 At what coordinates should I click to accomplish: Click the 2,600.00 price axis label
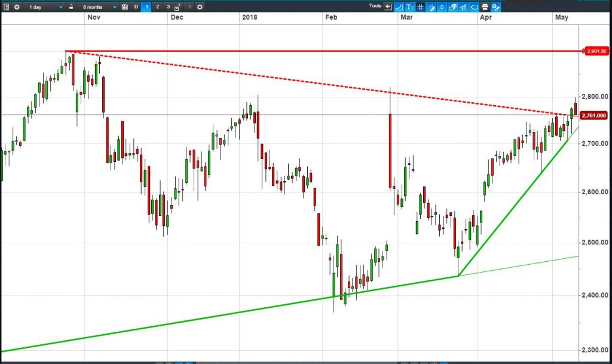coord(595,192)
